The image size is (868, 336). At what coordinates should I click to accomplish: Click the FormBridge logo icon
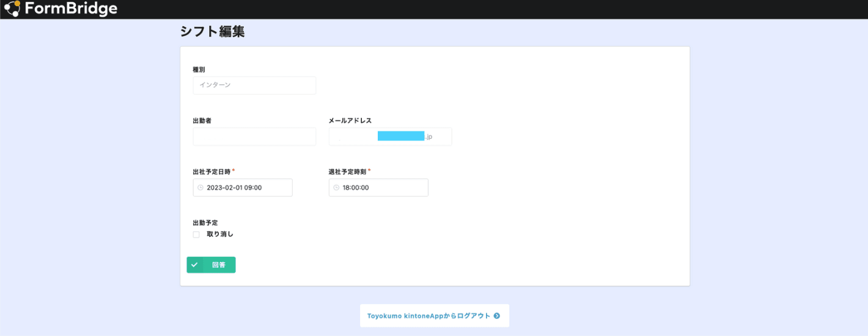tap(12, 9)
